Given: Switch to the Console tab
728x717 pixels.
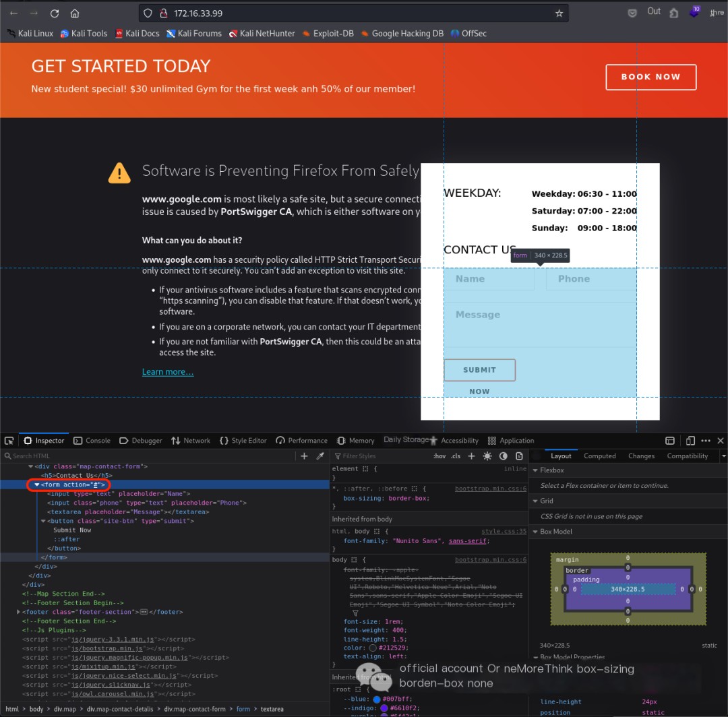Looking at the screenshot, I should tap(92, 441).
